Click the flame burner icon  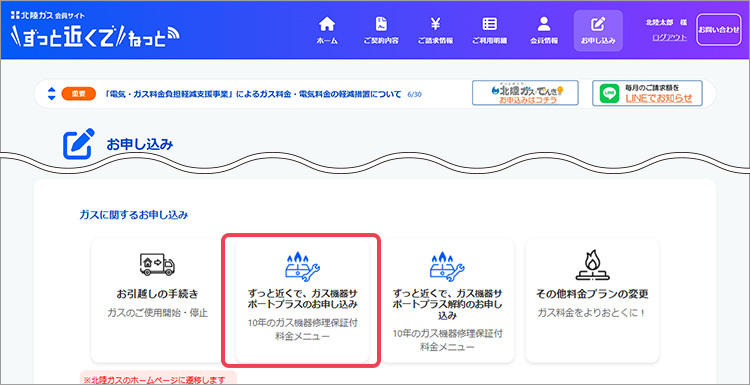[592, 265]
